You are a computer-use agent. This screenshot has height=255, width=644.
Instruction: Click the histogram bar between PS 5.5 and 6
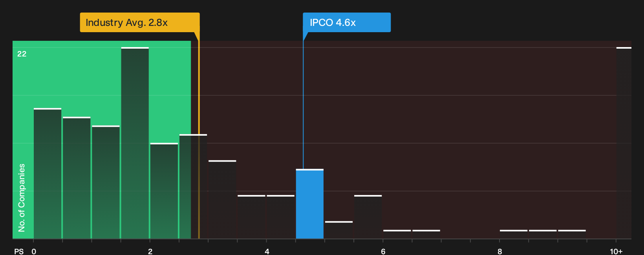click(368, 217)
